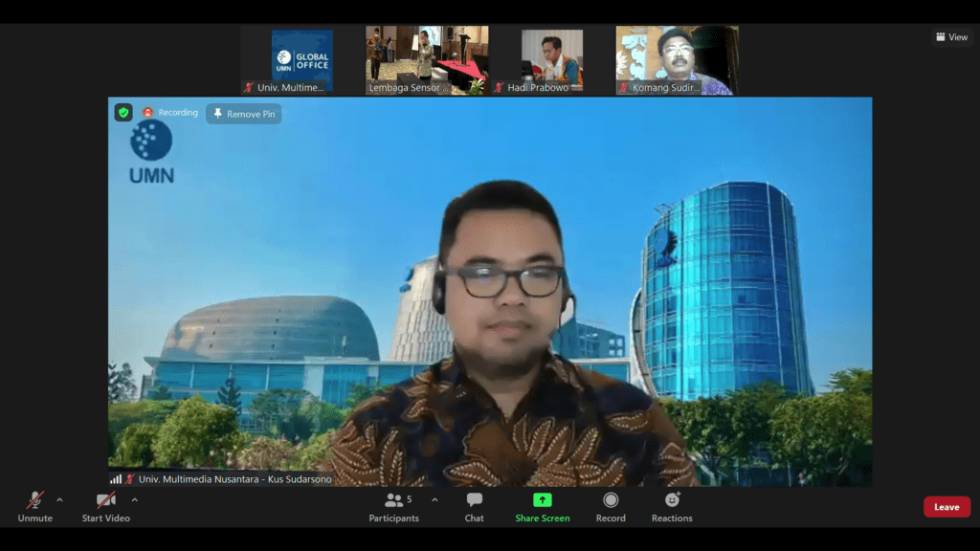Expand video options arrow beside Start Video

pyautogui.click(x=134, y=499)
